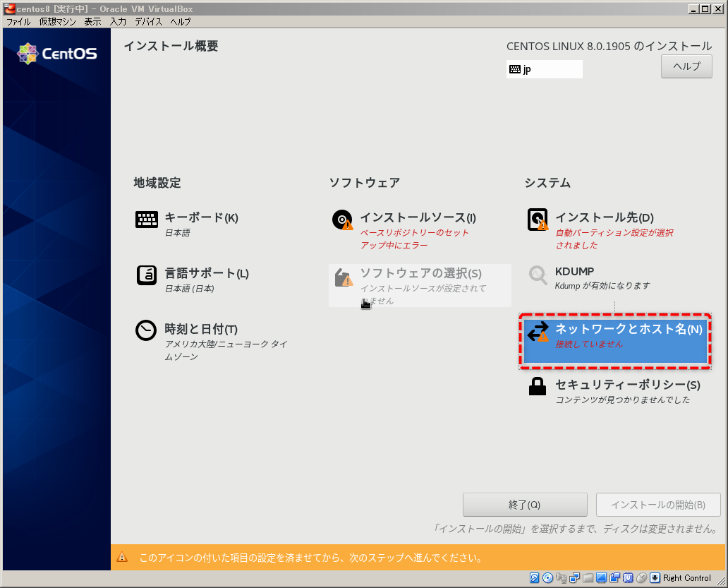Open Installation Destination (インストール先) disk icon
Screen dimensions: 728x588
538,220
